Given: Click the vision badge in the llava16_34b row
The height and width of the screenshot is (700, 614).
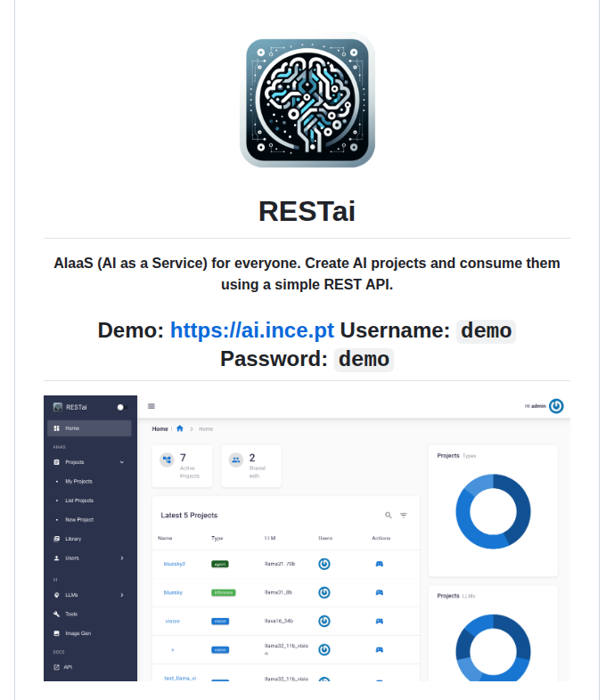Looking at the screenshot, I should (x=220, y=621).
